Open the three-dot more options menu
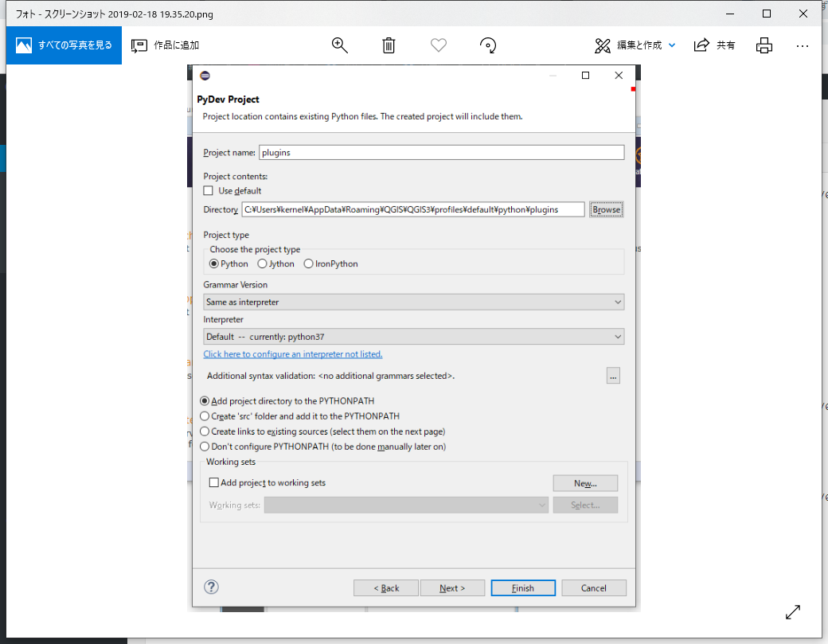Image resolution: width=828 pixels, height=644 pixels. tap(803, 45)
